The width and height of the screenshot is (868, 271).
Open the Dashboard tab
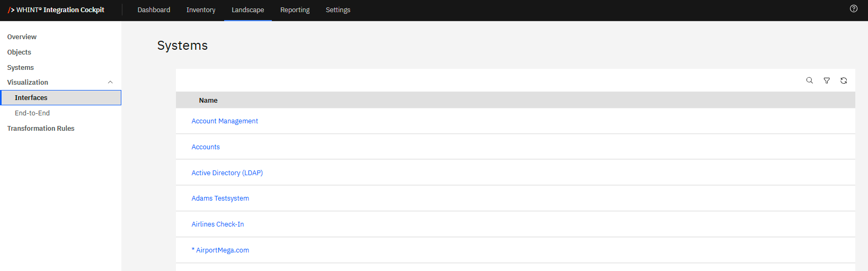154,10
